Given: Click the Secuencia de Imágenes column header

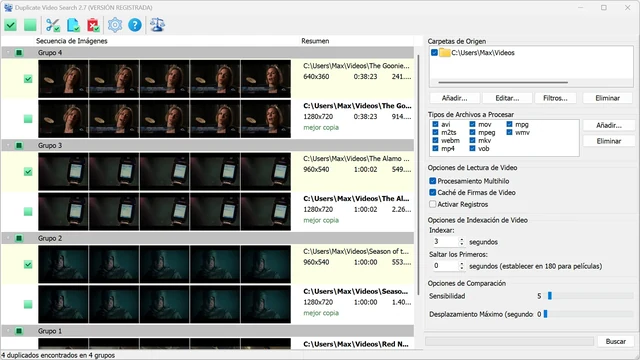Looking at the screenshot, I should coord(71,41).
